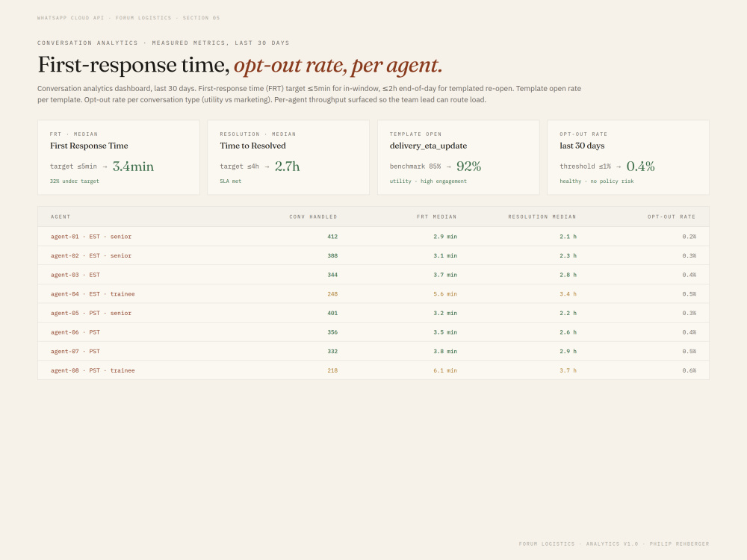The image size is (747, 560).
Task: Select agent-08 · PST · trainee row label
Action: (93, 370)
